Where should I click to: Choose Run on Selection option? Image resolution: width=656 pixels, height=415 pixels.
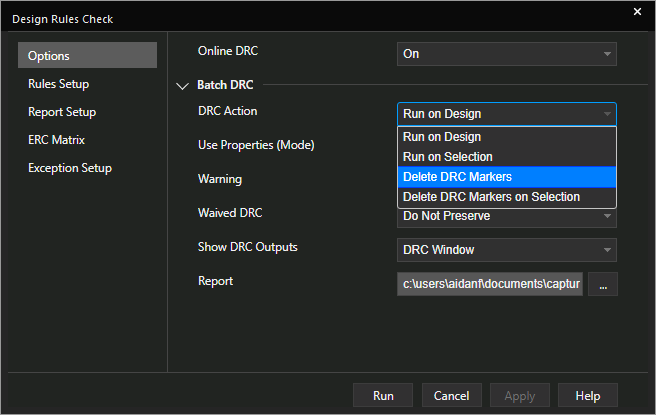tap(507, 157)
